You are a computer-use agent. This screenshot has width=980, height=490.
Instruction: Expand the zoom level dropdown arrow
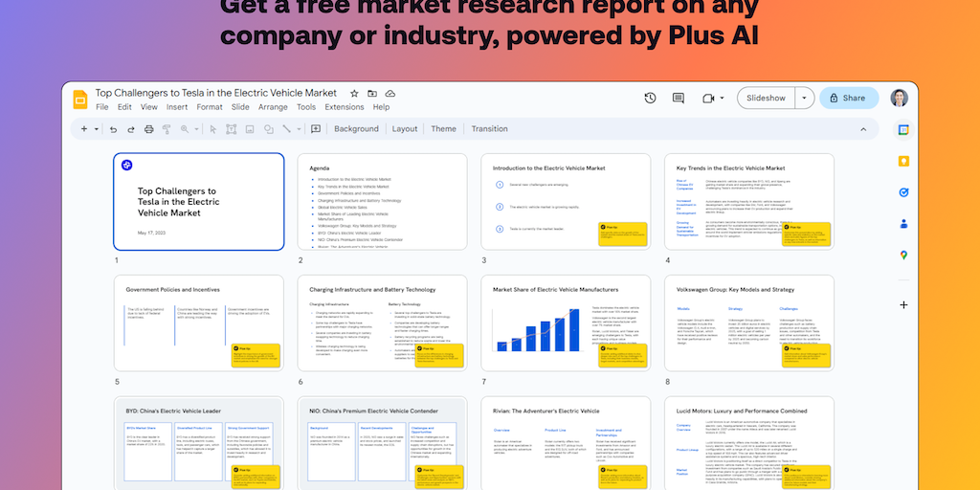(x=196, y=129)
